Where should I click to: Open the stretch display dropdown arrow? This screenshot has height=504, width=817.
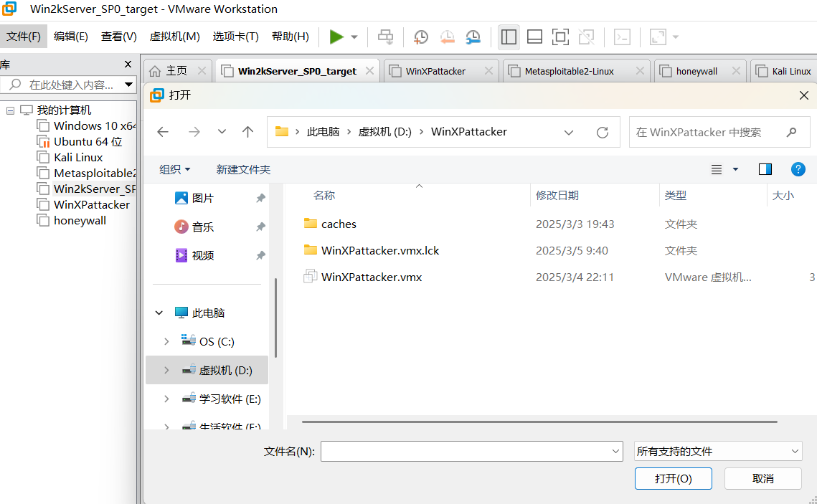click(x=676, y=37)
